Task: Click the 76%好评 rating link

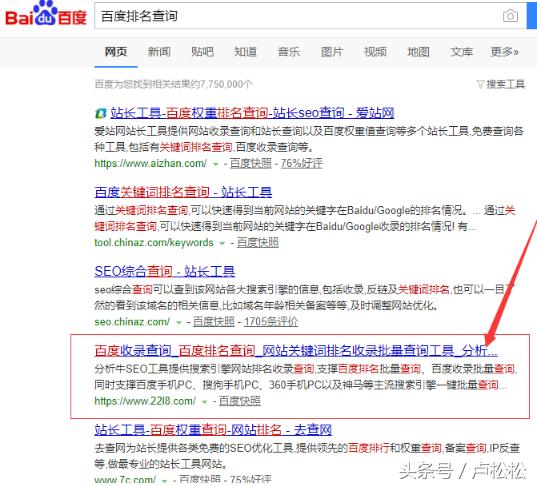Action: pos(302,163)
